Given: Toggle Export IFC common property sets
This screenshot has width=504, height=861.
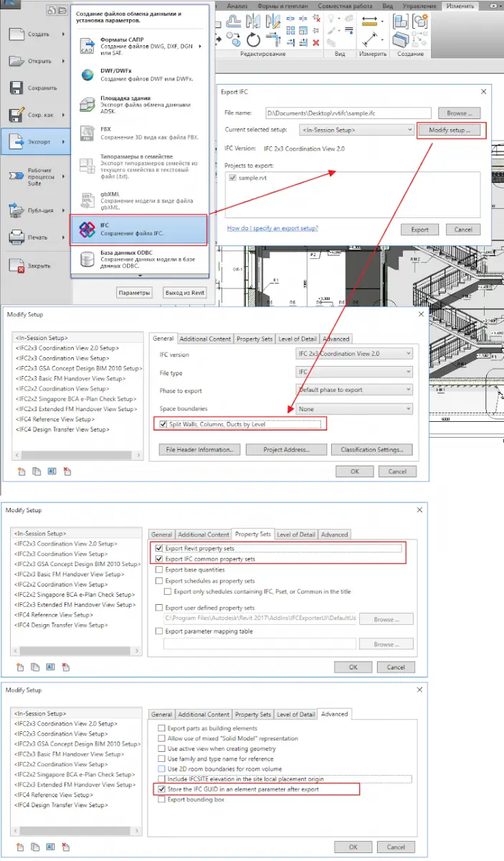Looking at the screenshot, I should 159,559.
